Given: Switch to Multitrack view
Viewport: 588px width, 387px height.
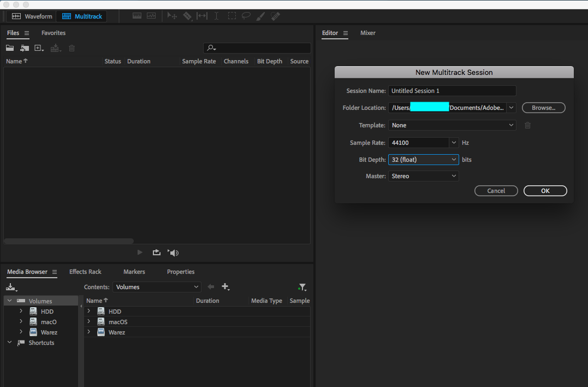Looking at the screenshot, I should tap(82, 16).
